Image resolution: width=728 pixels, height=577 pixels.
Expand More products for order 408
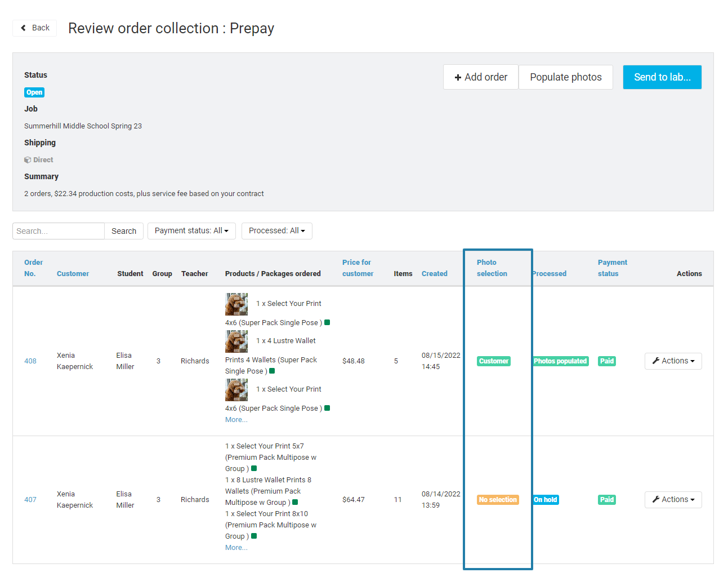pos(236,420)
